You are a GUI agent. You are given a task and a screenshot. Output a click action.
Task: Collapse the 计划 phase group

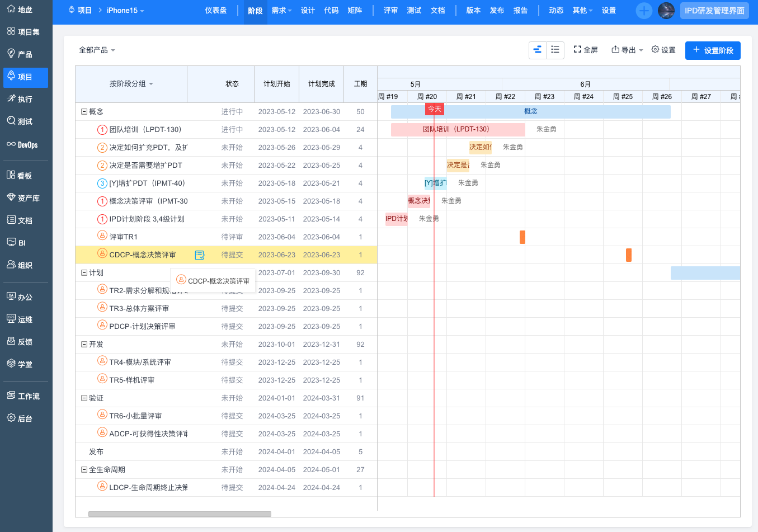84,273
